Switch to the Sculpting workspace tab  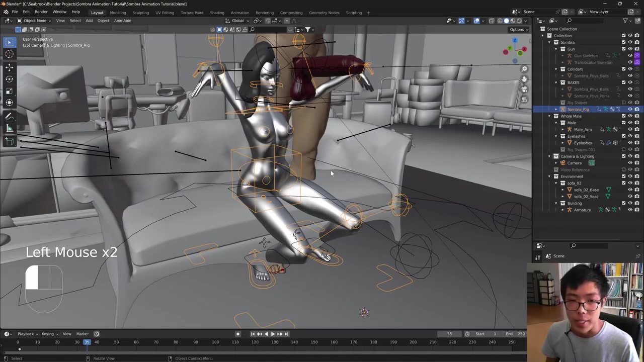[x=140, y=13]
